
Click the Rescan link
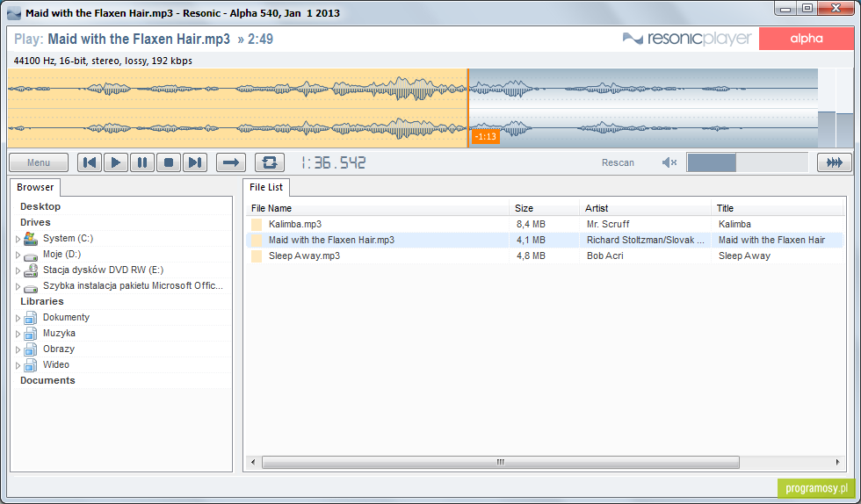pos(618,162)
